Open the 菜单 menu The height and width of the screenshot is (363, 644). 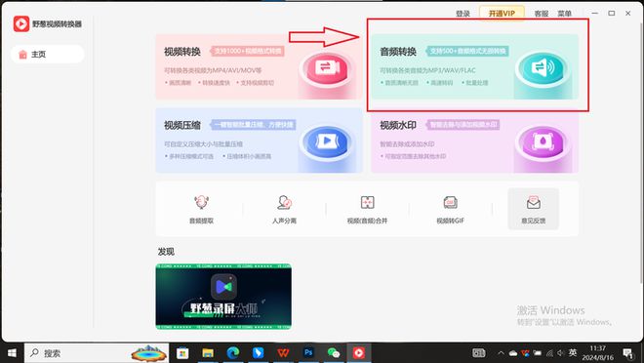[564, 14]
